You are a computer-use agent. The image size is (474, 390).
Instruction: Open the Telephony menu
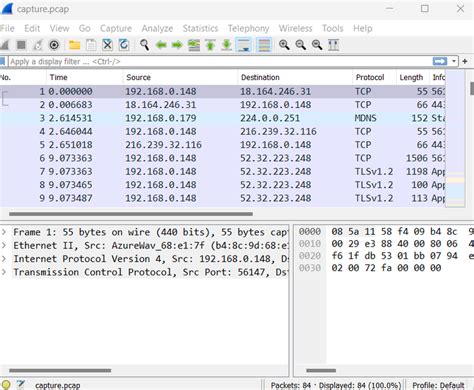(x=248, y=28)
